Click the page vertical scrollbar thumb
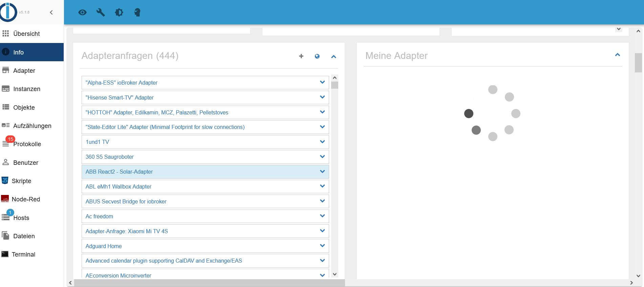Image resolution: width=644 pixels, height=287 pixels. pos(638,63)
